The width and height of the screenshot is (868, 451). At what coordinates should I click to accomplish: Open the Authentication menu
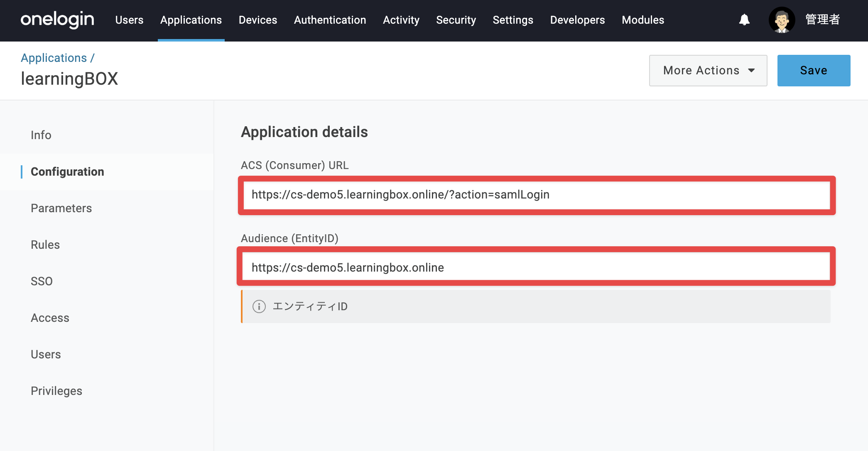[330, 20]
